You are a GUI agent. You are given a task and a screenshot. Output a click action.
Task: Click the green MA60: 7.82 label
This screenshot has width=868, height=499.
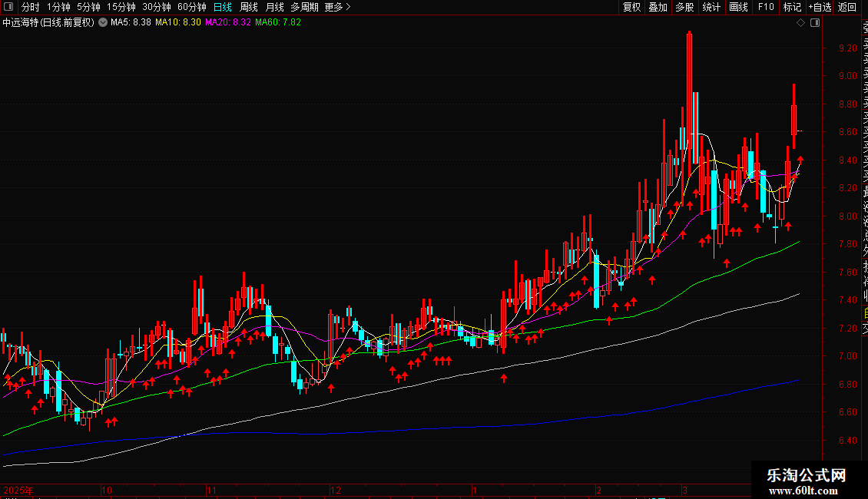[278, 23]
